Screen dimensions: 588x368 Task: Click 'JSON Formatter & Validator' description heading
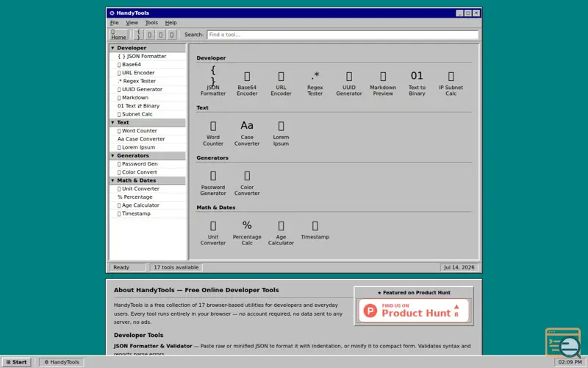click(x=153, y=346)
